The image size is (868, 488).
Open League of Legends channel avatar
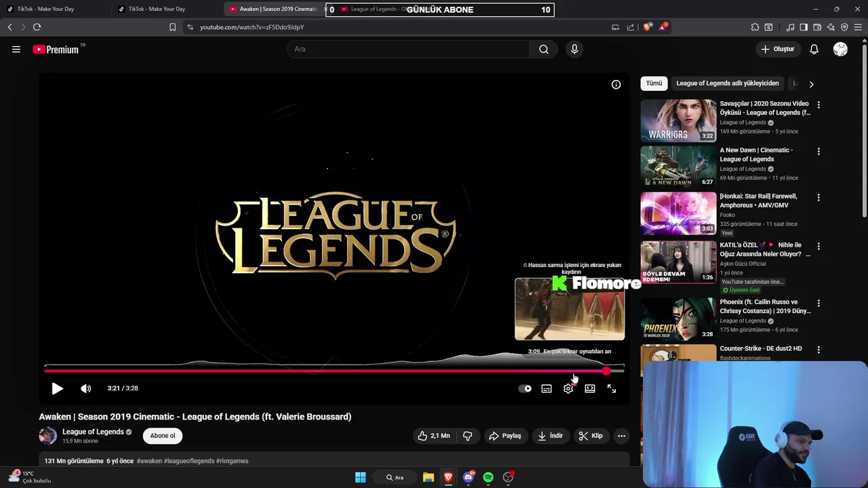coord(47,436)
